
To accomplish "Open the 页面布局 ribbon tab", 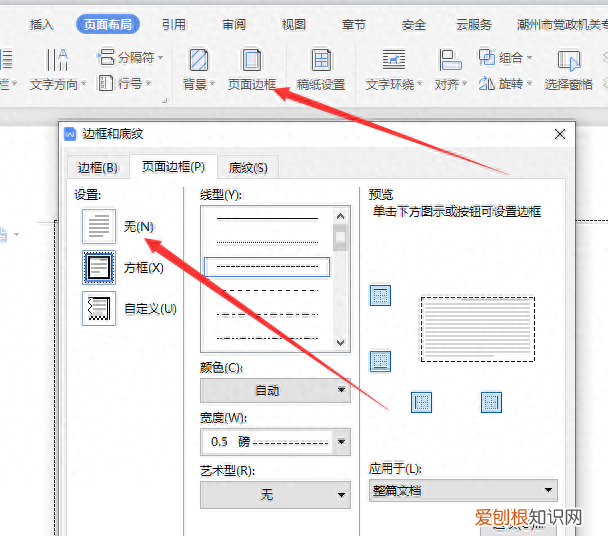I will click(108, 24).
